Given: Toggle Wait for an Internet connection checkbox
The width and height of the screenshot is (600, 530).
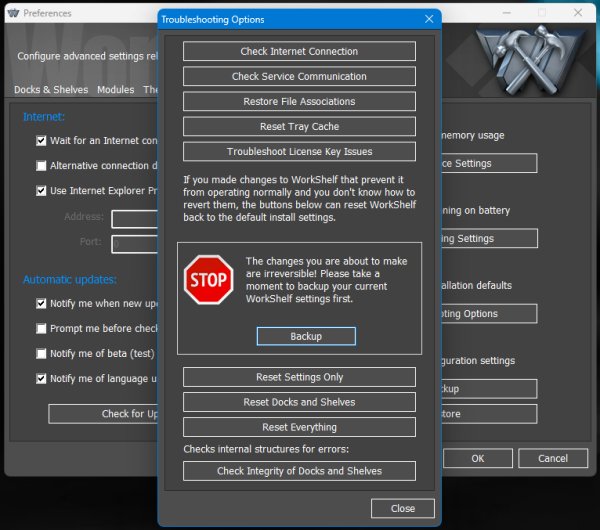Looking at the screenshot, I should tap(41, 141).
